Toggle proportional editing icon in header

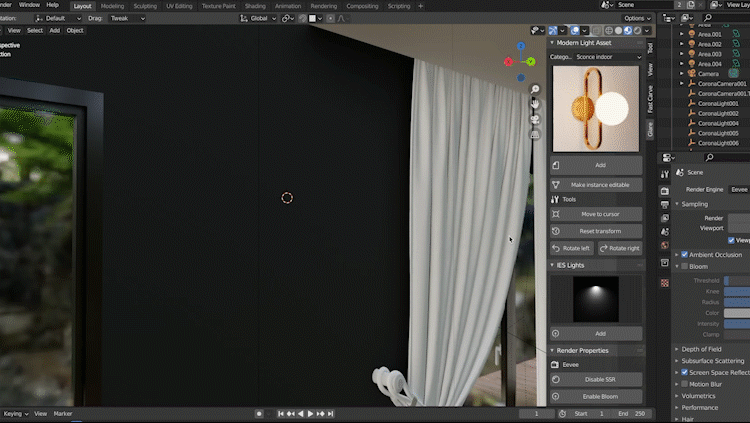[331, 18]
